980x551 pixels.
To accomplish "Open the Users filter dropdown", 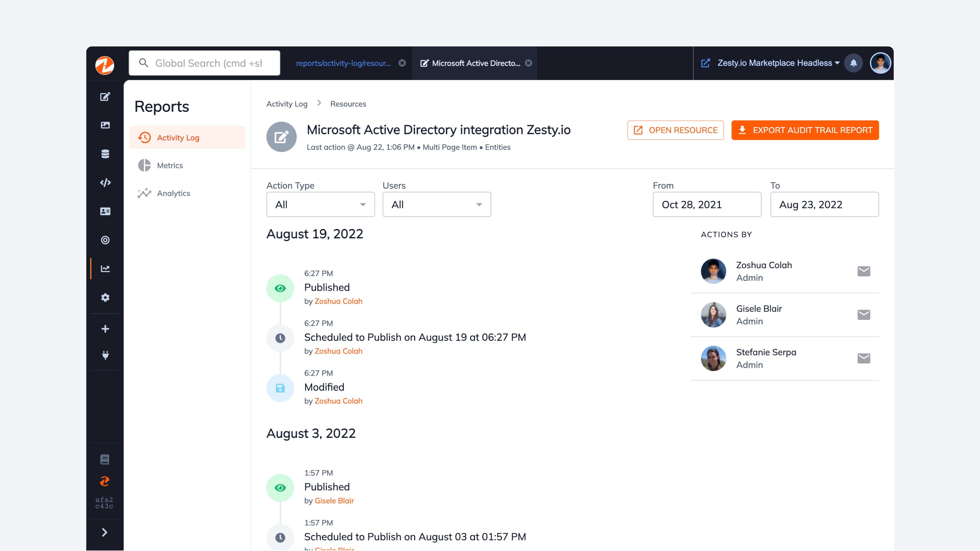I will (437, 205).
